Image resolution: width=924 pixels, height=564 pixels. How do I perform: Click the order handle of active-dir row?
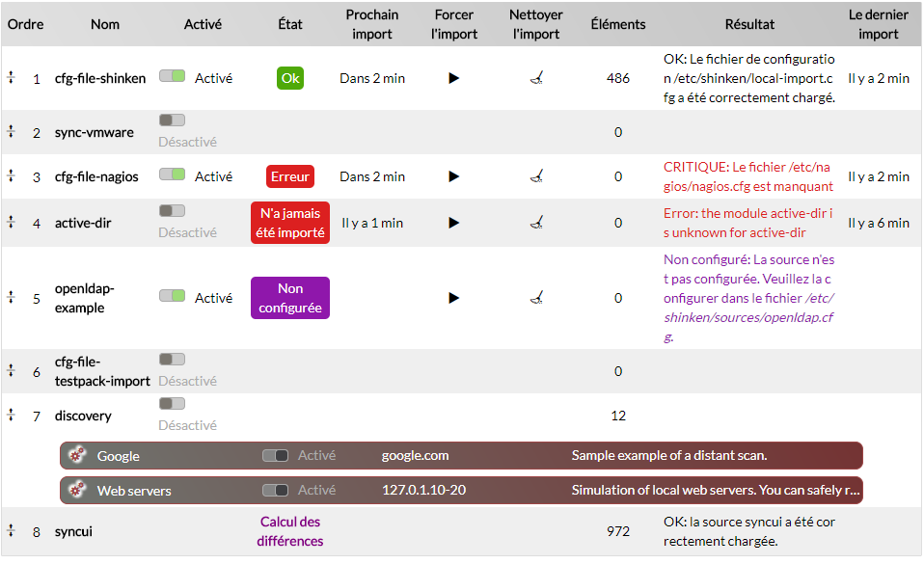[12, 222]
